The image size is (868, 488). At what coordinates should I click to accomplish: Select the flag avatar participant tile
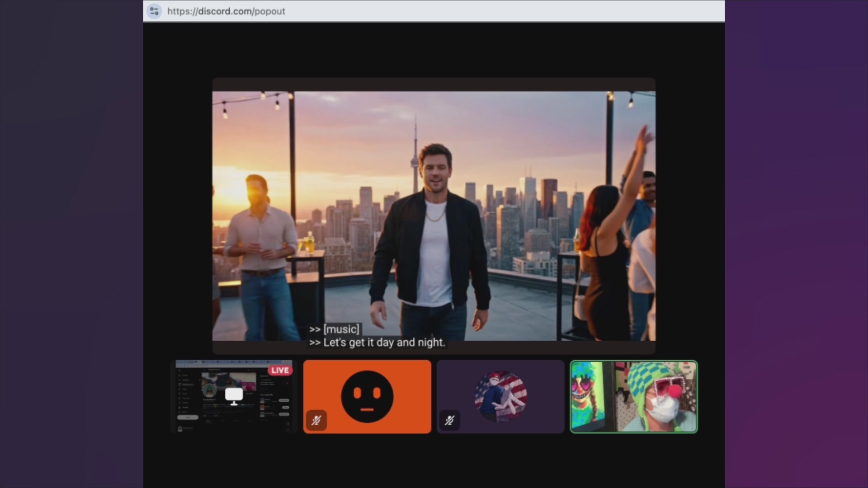click(500, 397)
